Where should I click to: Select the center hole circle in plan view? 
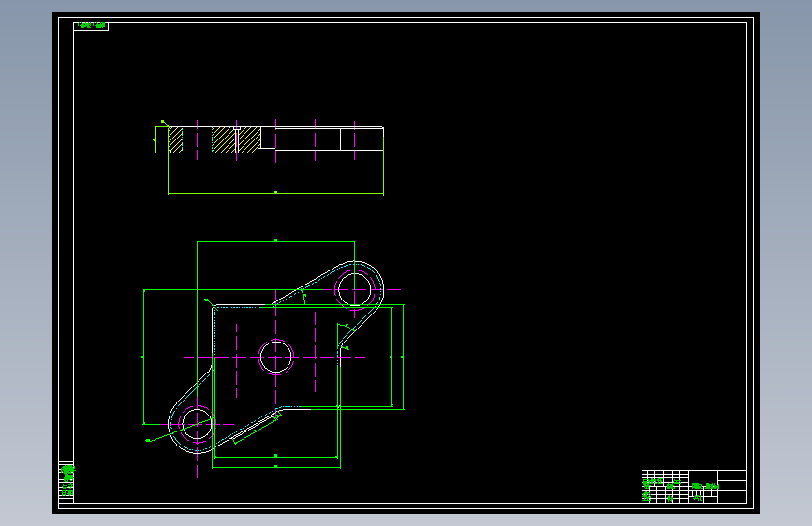tap(275, 357)
